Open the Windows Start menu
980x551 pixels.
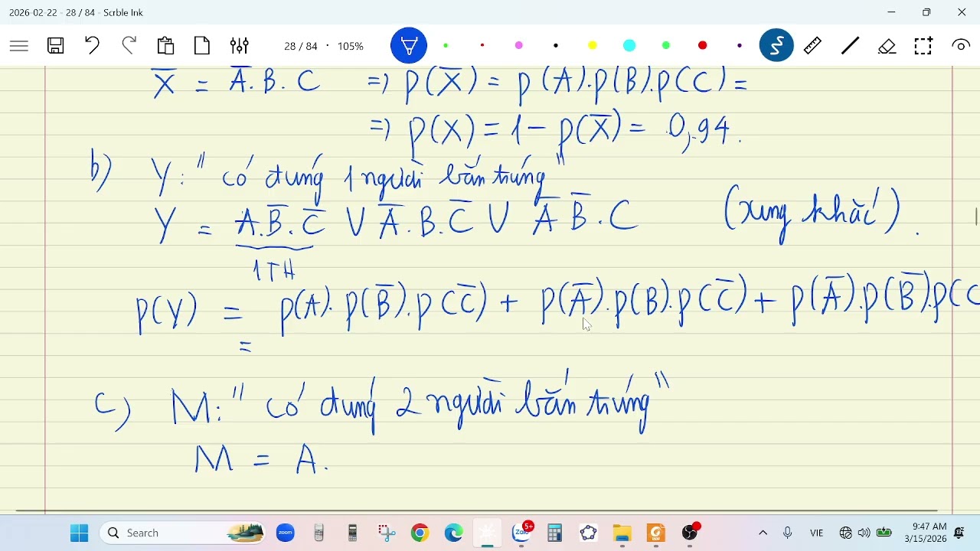pos(79,533)
